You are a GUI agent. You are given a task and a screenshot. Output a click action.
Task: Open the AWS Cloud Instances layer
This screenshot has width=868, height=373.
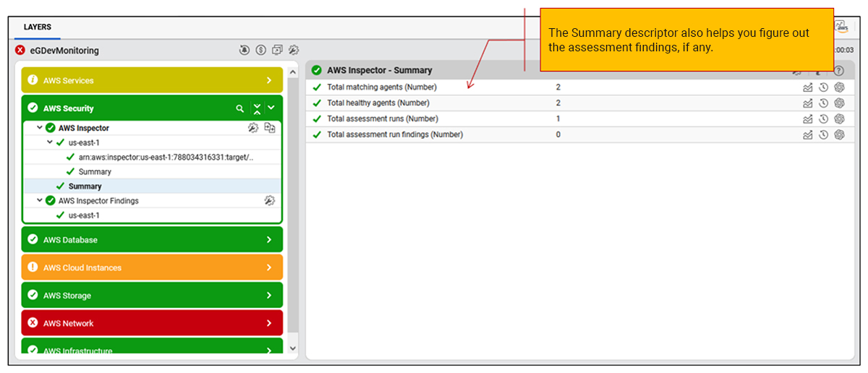pos(152,267)
